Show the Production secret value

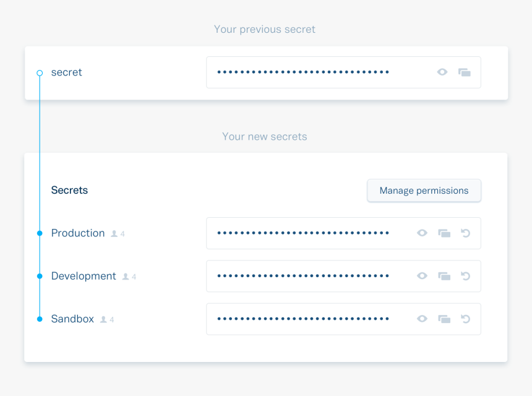[422, 233]
